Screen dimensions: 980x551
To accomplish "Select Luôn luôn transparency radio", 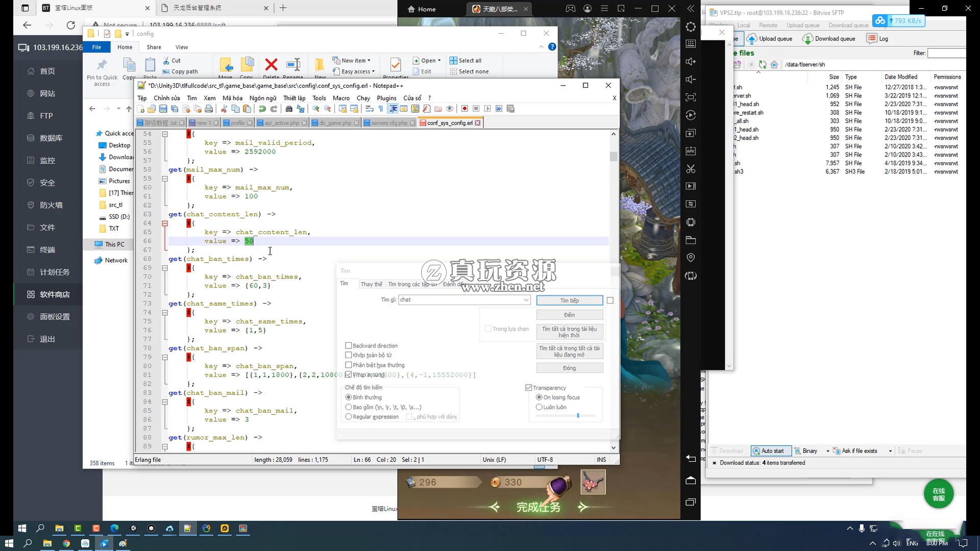I will pos(539,407).
